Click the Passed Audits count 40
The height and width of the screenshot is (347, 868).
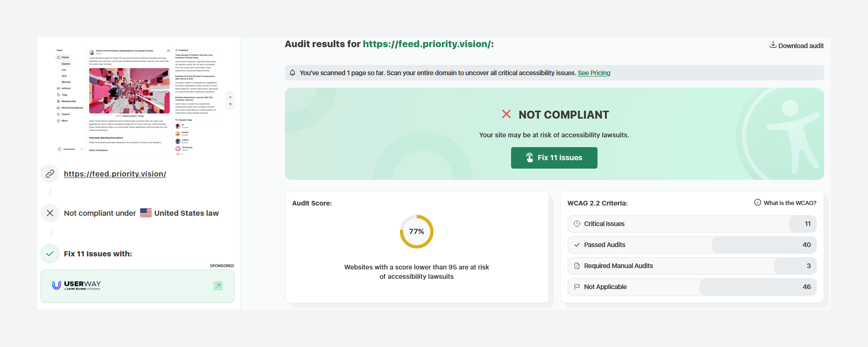click(x=807, y=245)
